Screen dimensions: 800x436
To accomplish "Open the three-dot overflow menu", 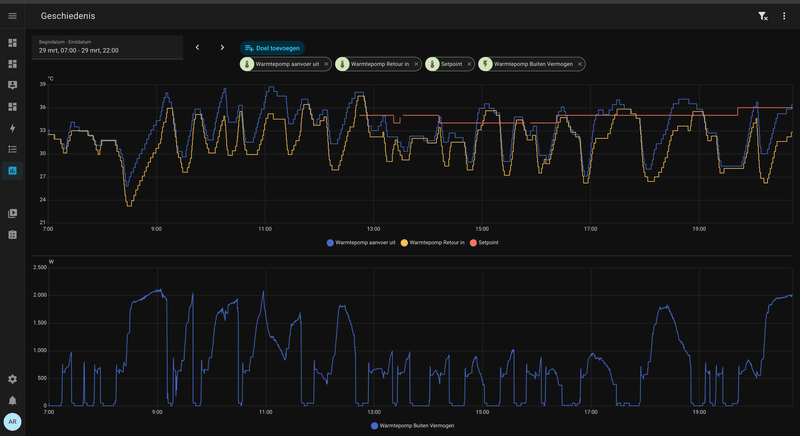I will click(784, 16).
